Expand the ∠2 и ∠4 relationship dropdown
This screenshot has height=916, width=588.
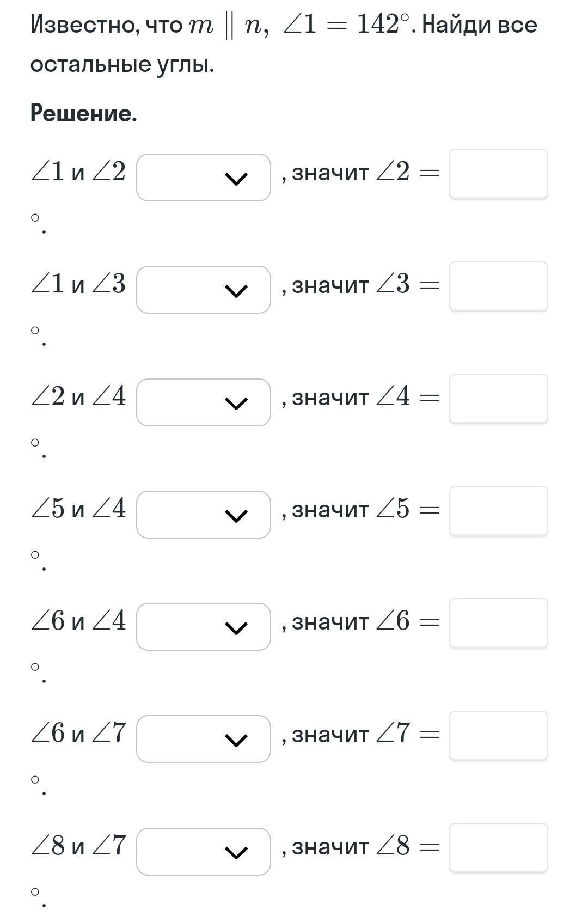[x=203, y=402]
